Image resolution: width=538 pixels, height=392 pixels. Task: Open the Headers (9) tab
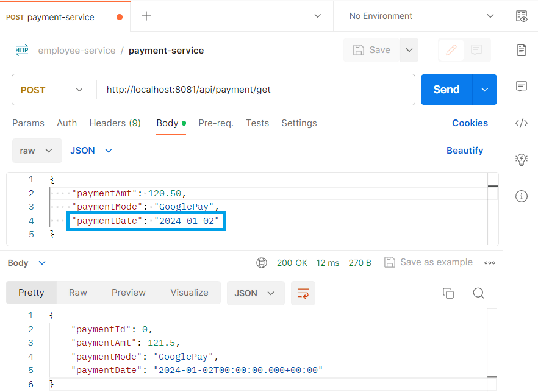pos(115,123)
